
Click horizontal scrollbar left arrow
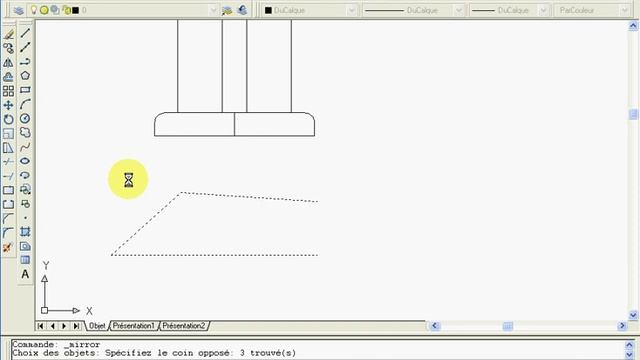[x=434, y=326]
